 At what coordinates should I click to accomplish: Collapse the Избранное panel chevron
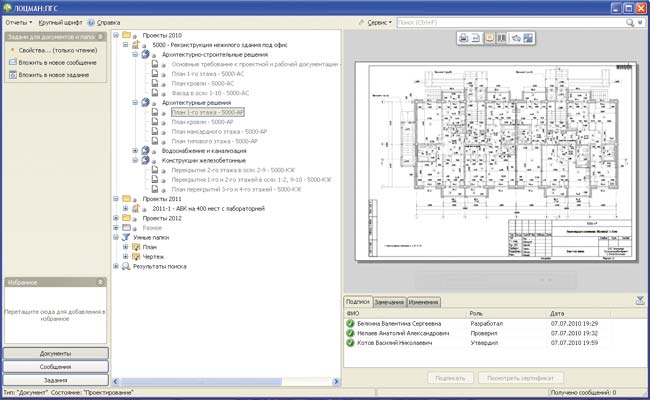click(x=100, y=282)
